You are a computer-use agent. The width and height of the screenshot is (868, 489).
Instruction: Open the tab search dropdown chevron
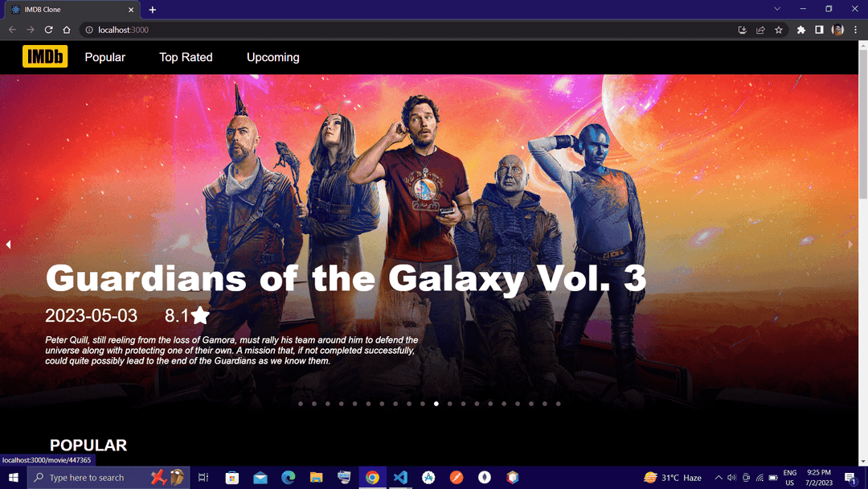tap(777, 9)
